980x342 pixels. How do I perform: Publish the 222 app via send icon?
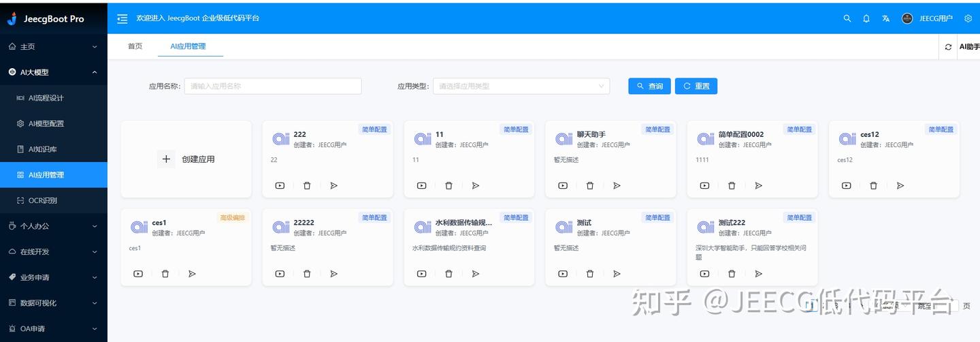point(333,185)
